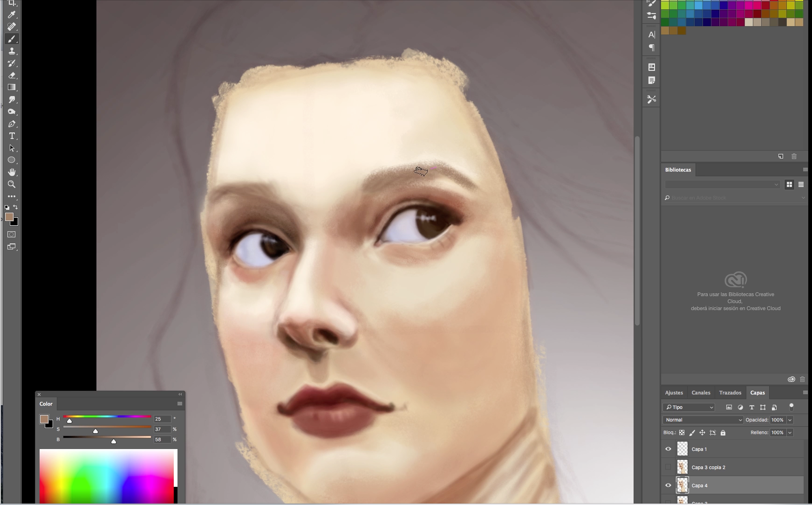The image size is (812, 505).
Task: Select the Sponge tool
Action: pyautogui.click(x=12, y=112)
